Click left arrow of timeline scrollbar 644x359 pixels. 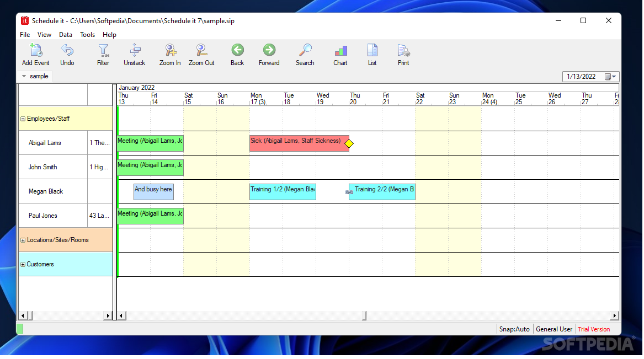(x=121, y=315)
